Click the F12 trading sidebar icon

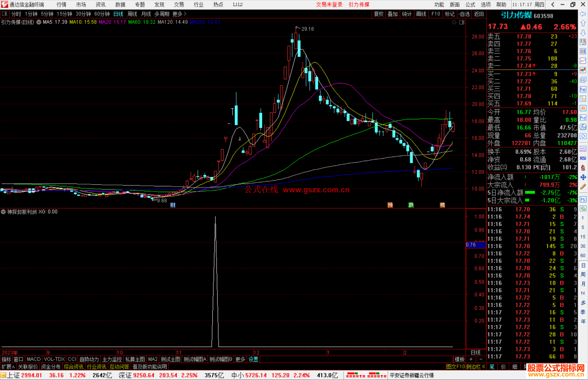point(583,118)
